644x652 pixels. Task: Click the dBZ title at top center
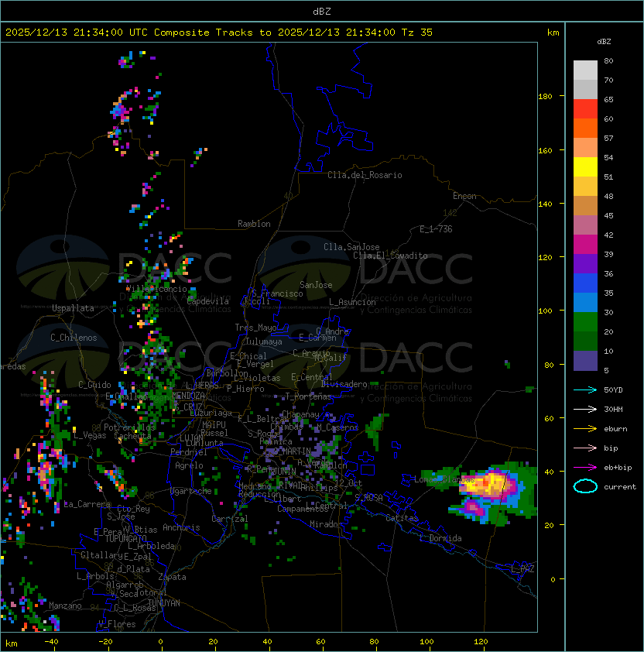click(322, 12)
